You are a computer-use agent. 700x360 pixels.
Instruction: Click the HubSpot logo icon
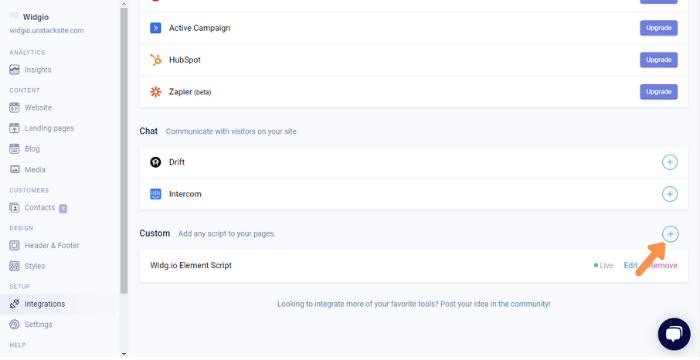(x=155, y=60)
